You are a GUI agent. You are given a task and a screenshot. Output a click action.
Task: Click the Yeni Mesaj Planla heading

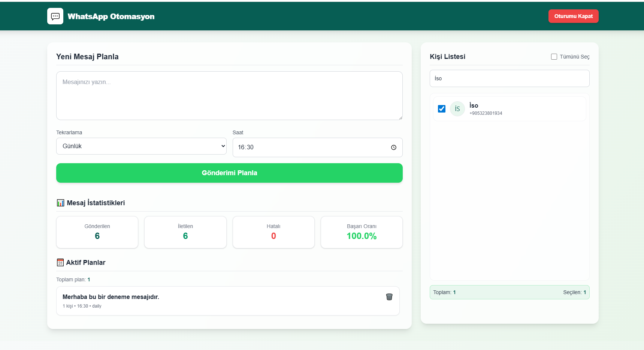click(x=87, y=57)
